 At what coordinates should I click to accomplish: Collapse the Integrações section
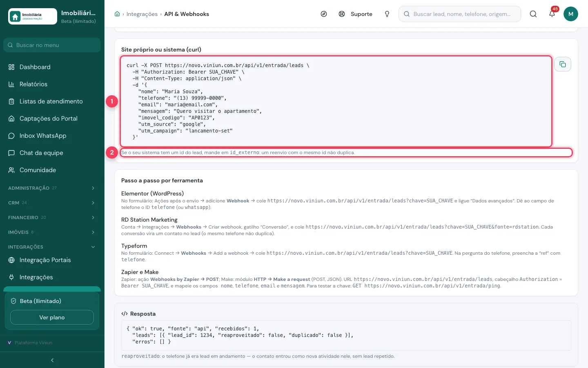52,247
